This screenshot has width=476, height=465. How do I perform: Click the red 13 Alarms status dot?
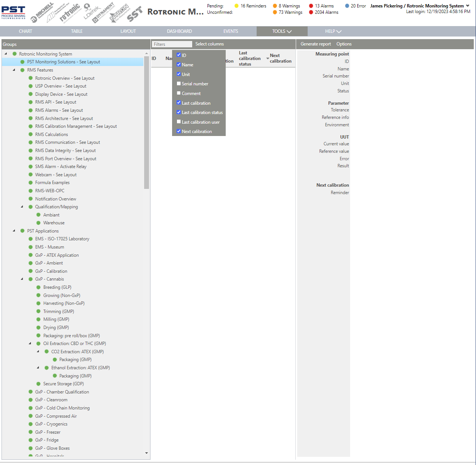click(311, 6)
